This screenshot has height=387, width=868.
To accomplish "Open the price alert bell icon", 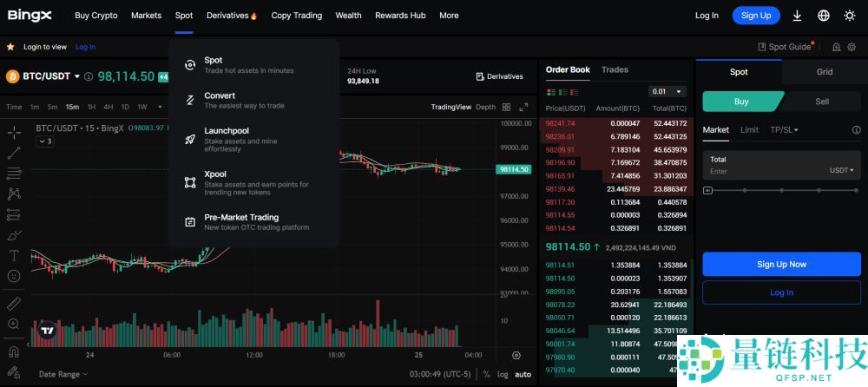I will tap(836, 47).
